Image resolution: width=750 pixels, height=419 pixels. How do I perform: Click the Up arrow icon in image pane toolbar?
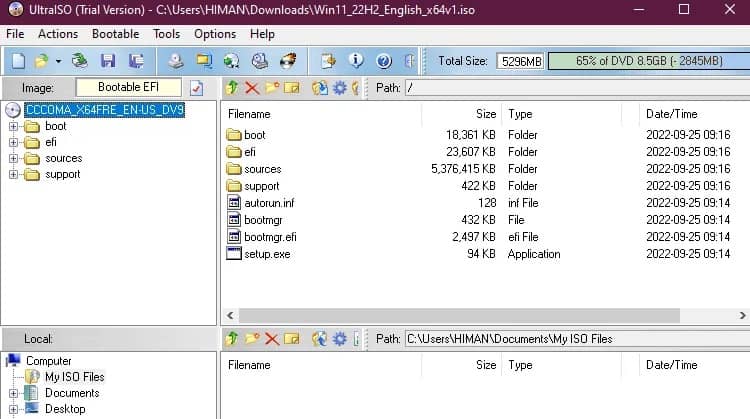coord(232,88)
